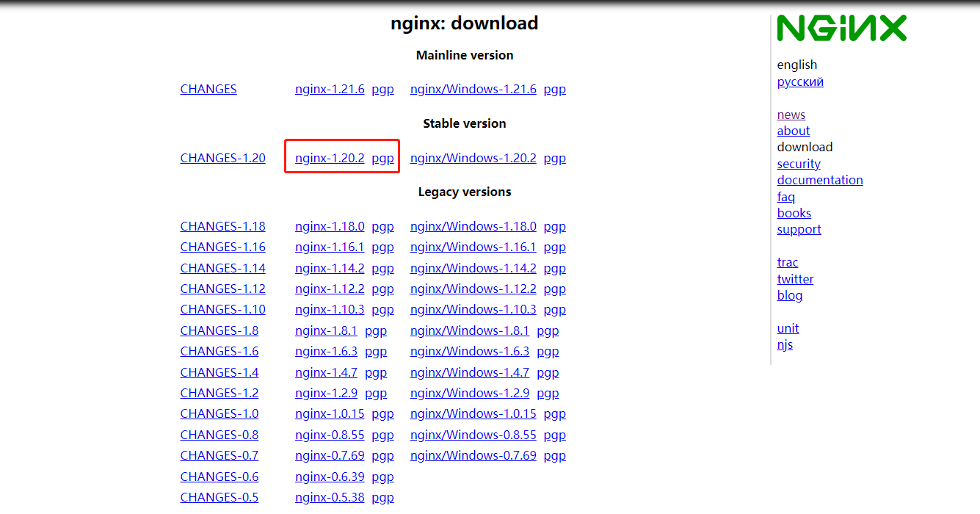This screenshot has width=980, height=514.
Task: Open the CHANGES-1.18 link
Action: tap(223, 226)
